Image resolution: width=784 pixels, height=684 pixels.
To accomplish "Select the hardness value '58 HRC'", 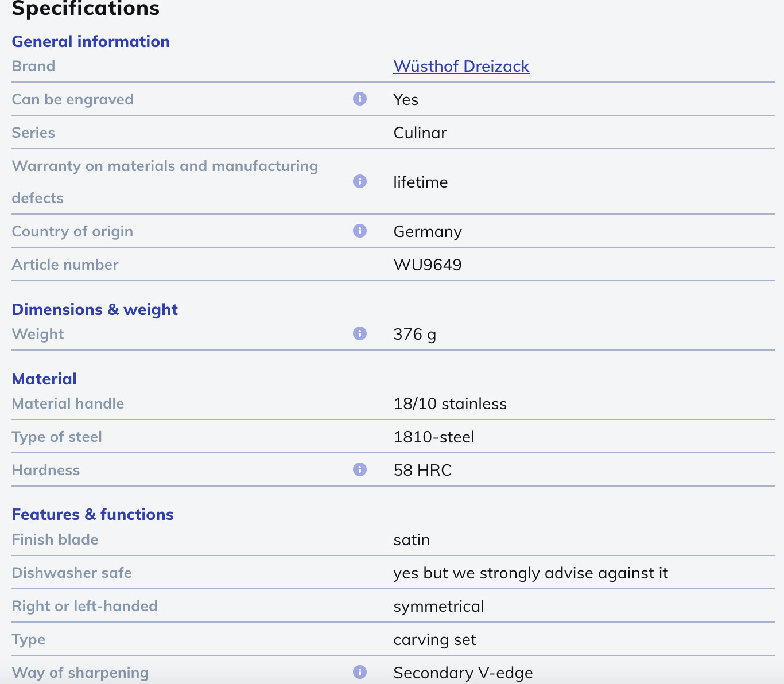I will pyautogui.click(x=422, y=470).
